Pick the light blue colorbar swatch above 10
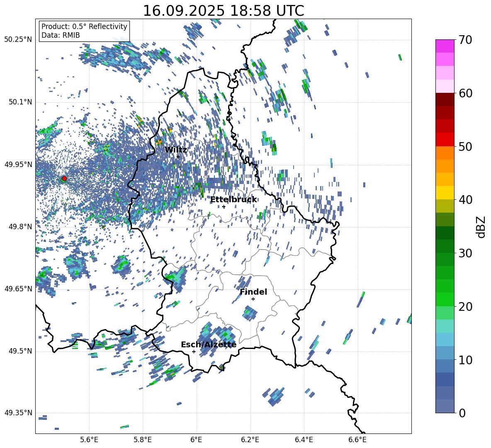Screen dimensions: 491x448 [x=445, y=339]
